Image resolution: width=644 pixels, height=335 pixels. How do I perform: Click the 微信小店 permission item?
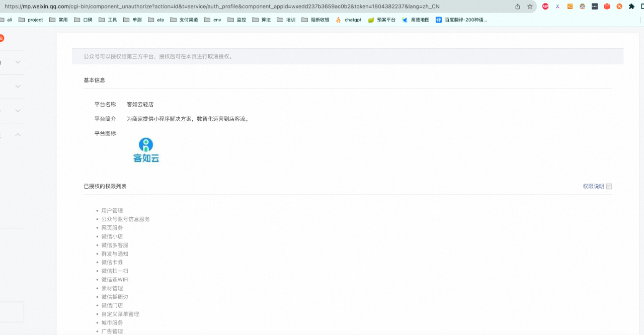tap(112, 236)
